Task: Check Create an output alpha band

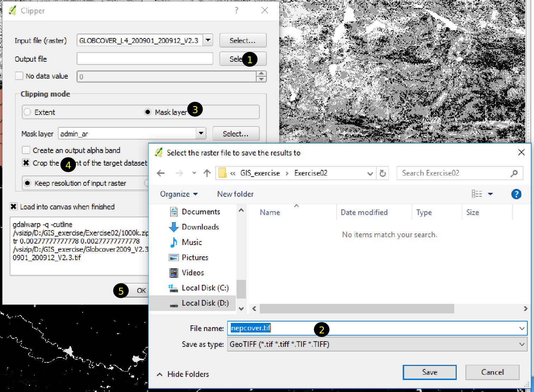Action: [26, 150]
